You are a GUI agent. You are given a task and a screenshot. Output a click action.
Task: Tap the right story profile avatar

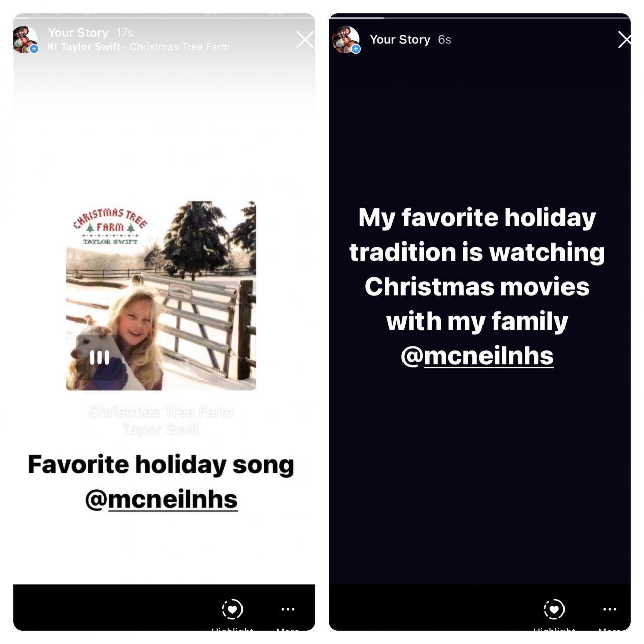coord(346,39)
